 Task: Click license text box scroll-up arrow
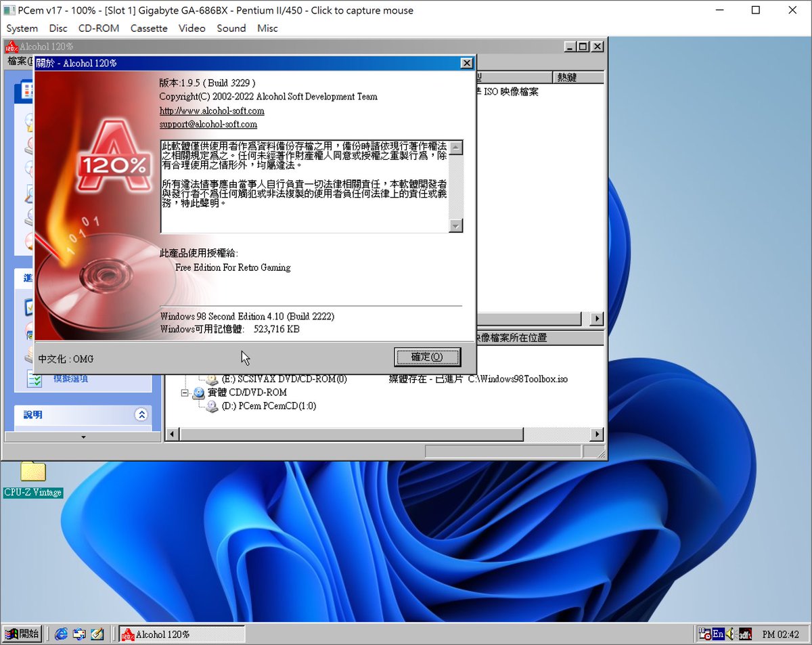[x=456, y=148]
